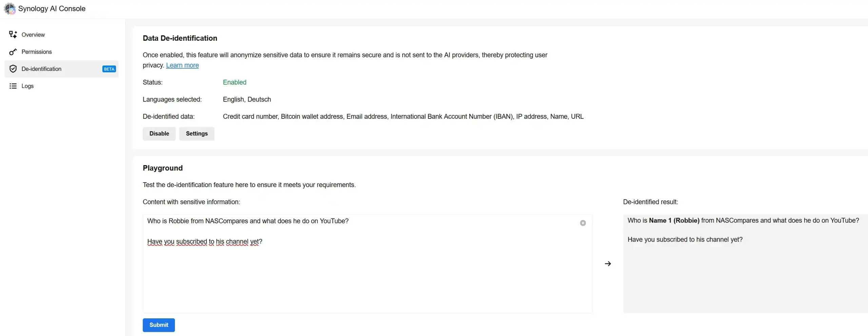
Task: Follow the Learn more link
Action: pyautogui.click(x=182, y=65)
